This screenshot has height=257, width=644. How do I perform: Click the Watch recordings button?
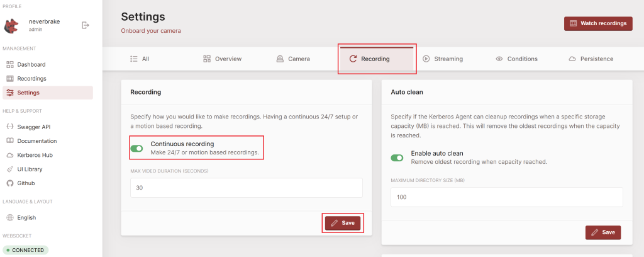click(598, 23)
